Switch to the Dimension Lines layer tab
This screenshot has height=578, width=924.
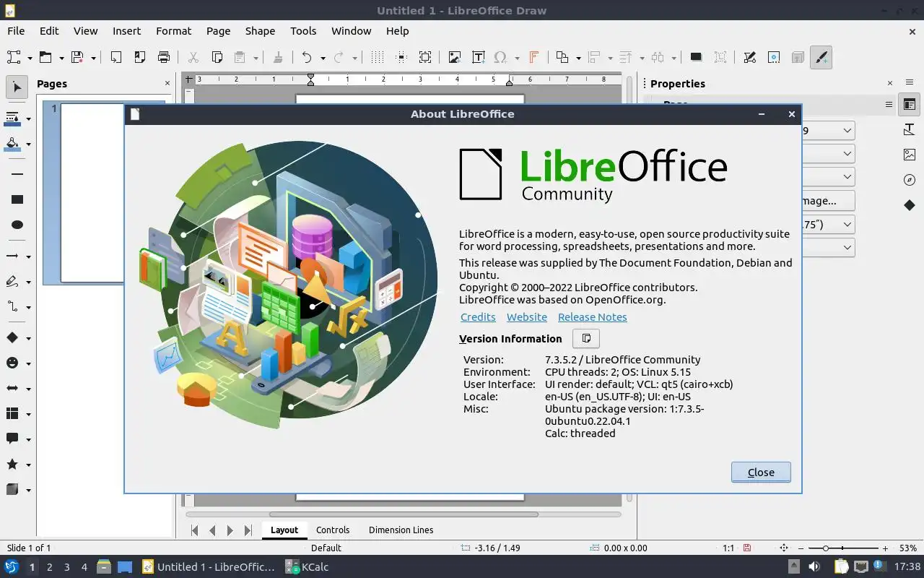(401, 530)
